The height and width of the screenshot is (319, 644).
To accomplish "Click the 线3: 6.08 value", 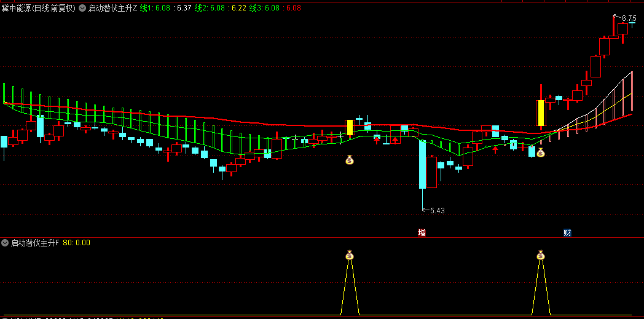I will tap(264, 8).
